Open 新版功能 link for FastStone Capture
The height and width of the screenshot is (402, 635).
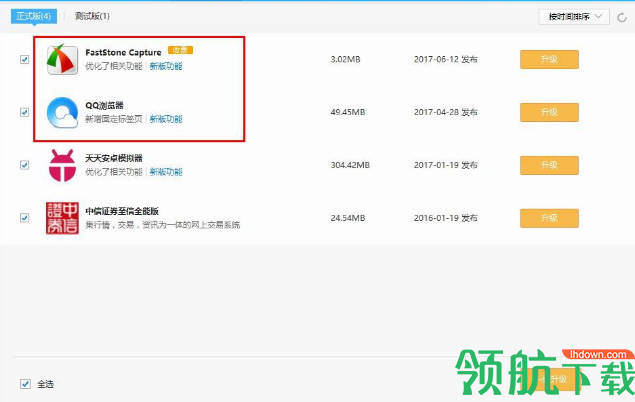[x=166, y=66]
